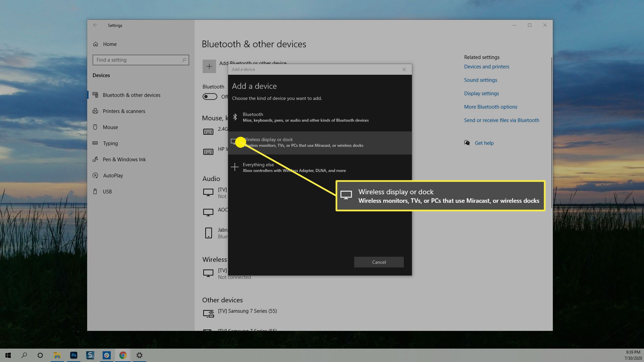Open Mouse settings page
Image resolution: width=644 pixels, height=362 pixels.
[109, 127]
